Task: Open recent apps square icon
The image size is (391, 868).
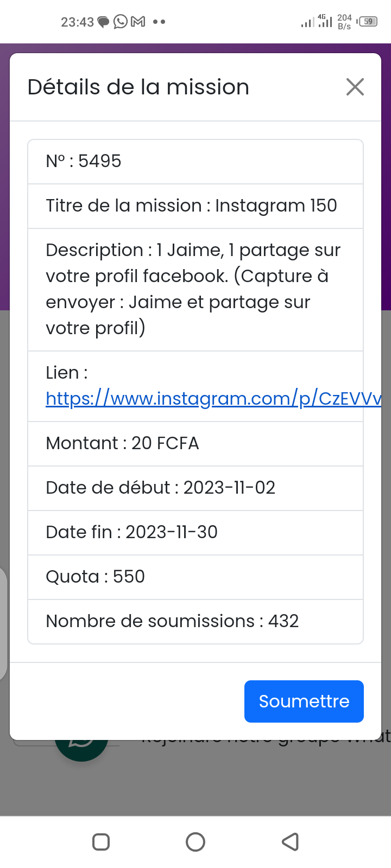Action: 101,841
